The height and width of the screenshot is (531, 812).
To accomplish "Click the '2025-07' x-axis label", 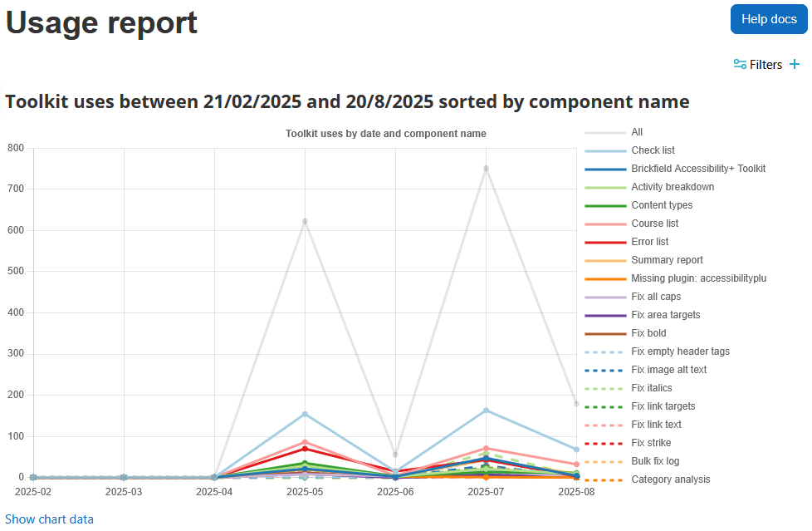I will pos(486,492).
